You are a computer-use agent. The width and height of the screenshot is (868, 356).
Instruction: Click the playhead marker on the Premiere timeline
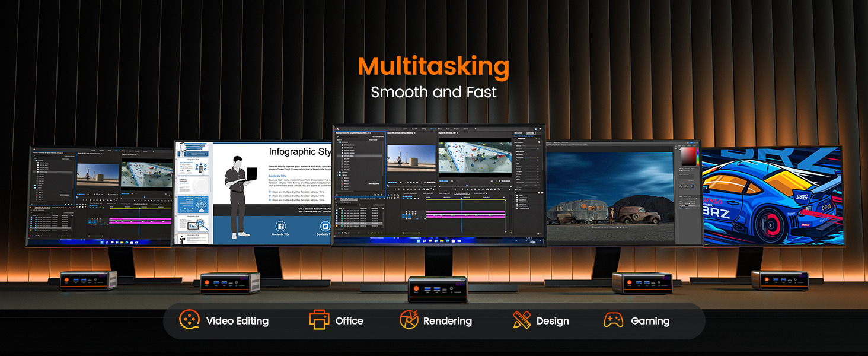pyautogui.click(x=461, y=198)
